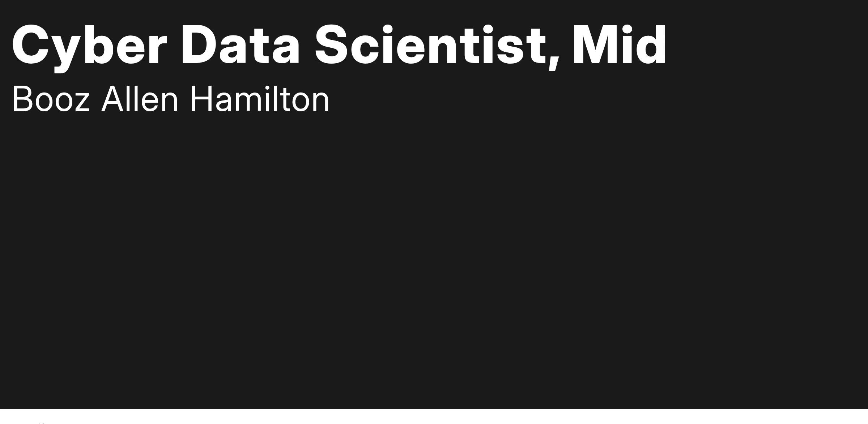Viewport: 868px width, 424px height.
Task: Click the comma after 'Scientist' in the title
Action: coord(553,61)
